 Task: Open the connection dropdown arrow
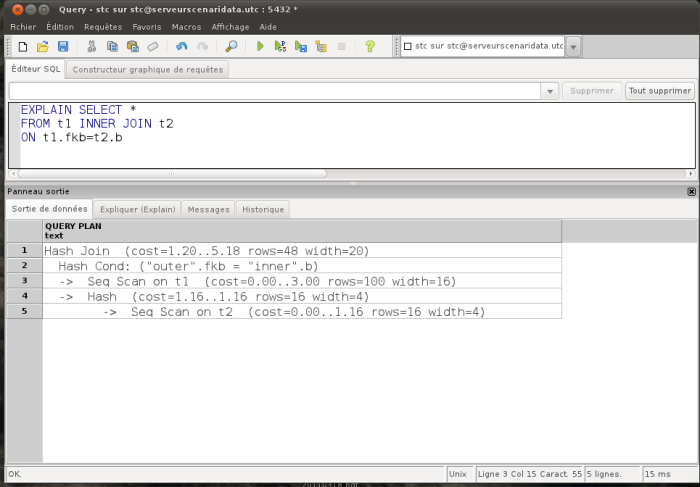[x=574, y=46]
